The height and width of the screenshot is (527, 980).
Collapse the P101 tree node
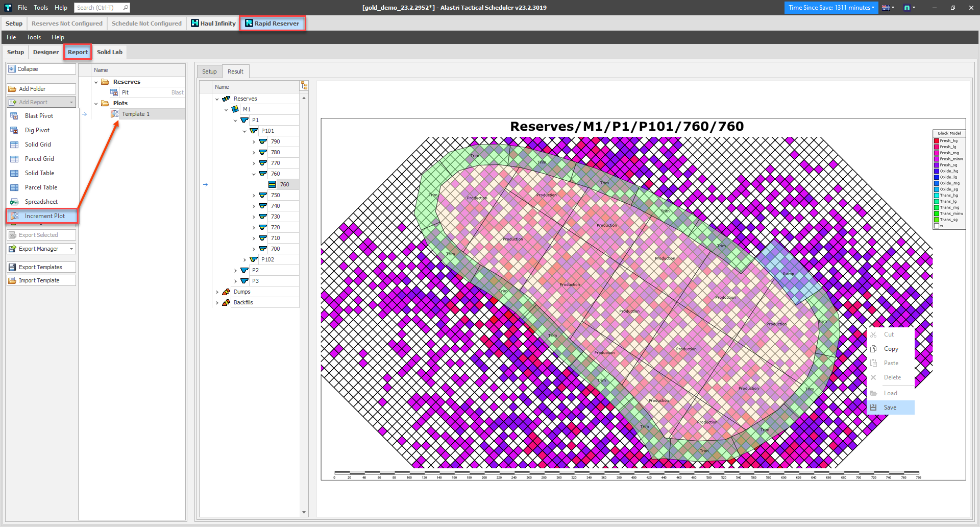(x=244, y=131)
